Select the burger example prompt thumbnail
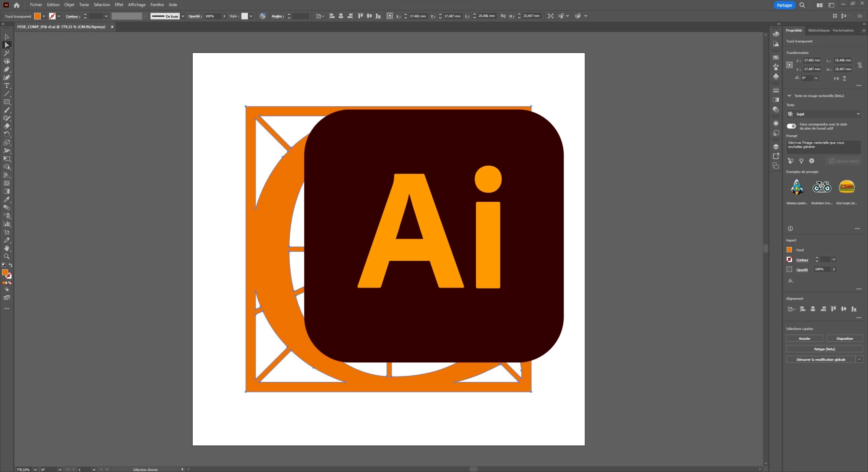The width and height of the screenshot is (868, 472). coord(847,187)
